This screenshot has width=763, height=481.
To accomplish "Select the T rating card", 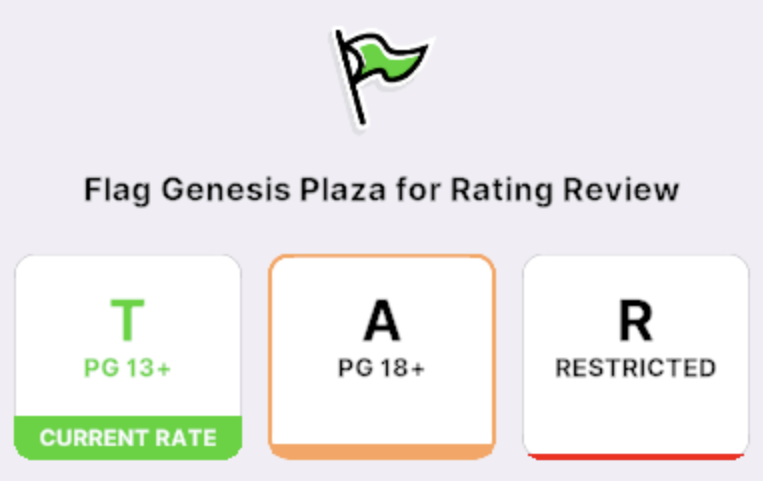I will [x=128, y=340].
